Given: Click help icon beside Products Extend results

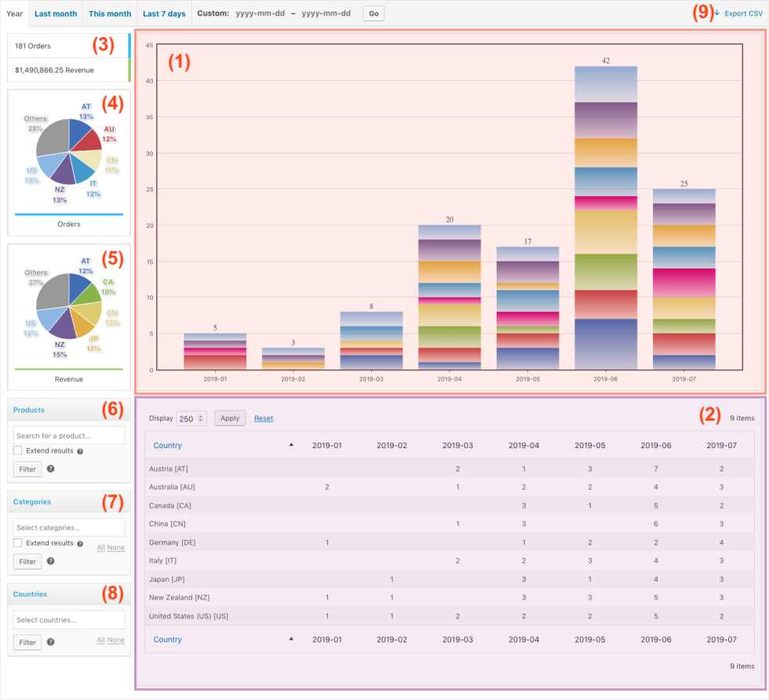Looking at the screenshot, I should pyautogui.click(x=79, y=451).
